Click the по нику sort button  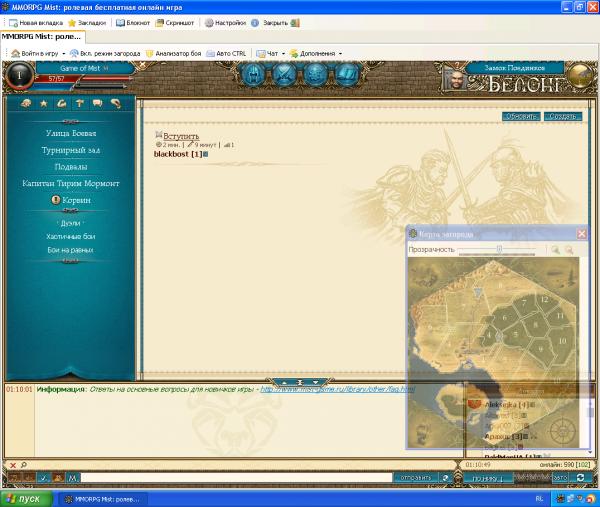(x=488, y=478)
